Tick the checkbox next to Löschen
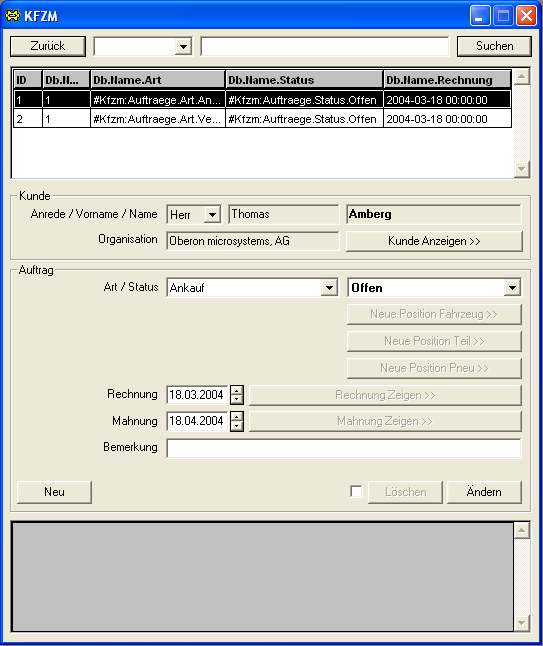The width and height of the screenshot is (543, 646). (x=356, y=491)
